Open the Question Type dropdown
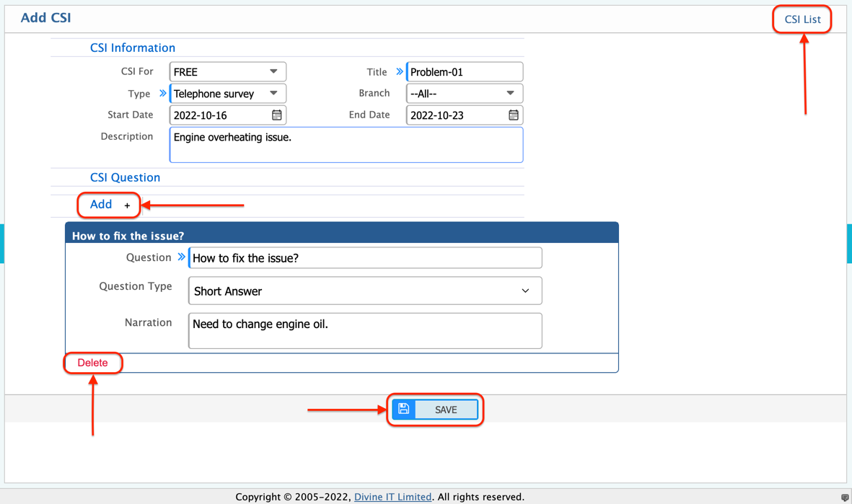The image size is (852, 504). tap(364, 290)
